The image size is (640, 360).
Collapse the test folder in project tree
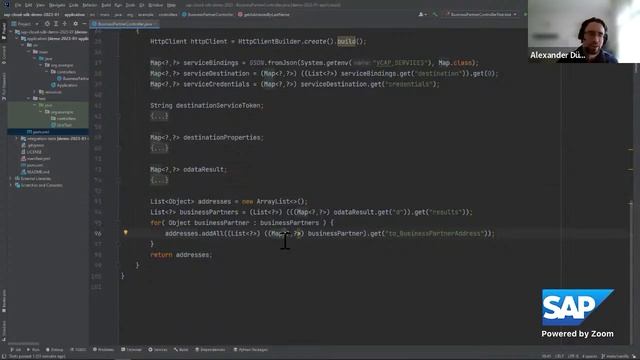coord(29,98)
